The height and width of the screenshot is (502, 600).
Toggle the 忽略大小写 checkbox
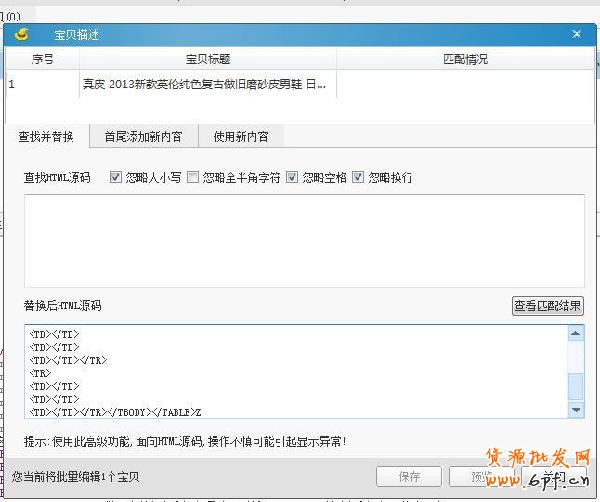116,178
